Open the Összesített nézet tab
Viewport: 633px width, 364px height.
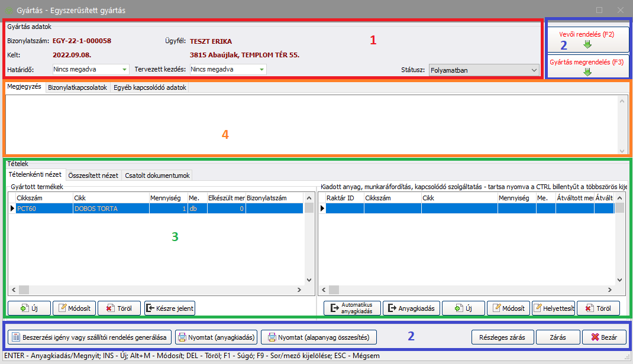(x=92, y=175)
